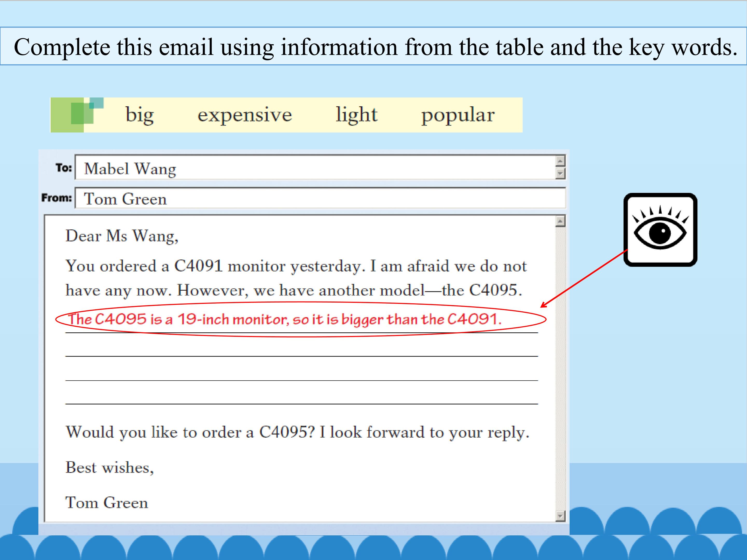Click the key word "popular"
The image size is (747, 560).
click(x=458, y=116)
